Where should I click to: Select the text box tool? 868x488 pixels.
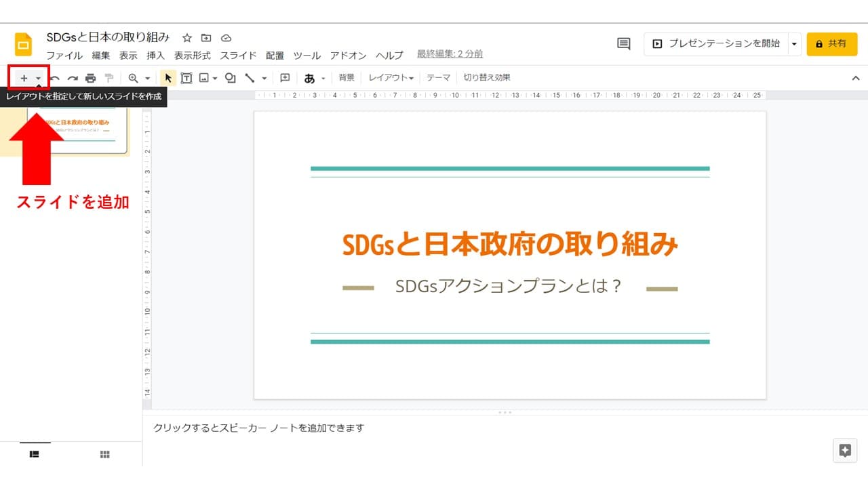186,78
